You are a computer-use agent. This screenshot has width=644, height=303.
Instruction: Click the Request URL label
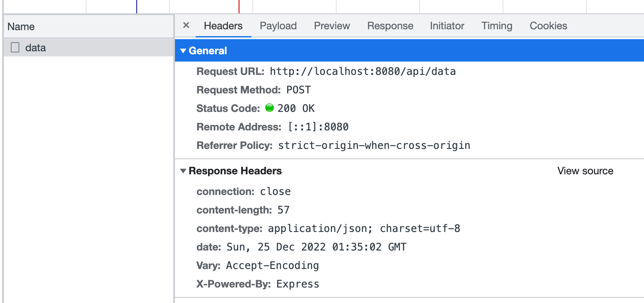(x=230, y=71)
